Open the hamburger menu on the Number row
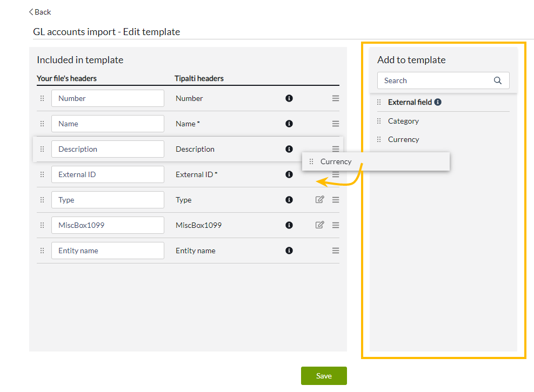Image resolution: width=534 pixels, height=392 pixels. pyautogui.click(x=336, y=98)
